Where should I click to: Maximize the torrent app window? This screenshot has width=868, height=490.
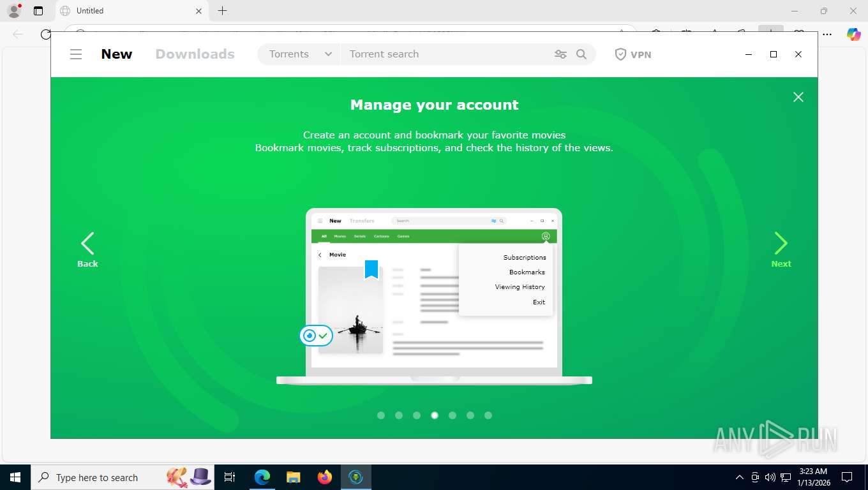774,54
